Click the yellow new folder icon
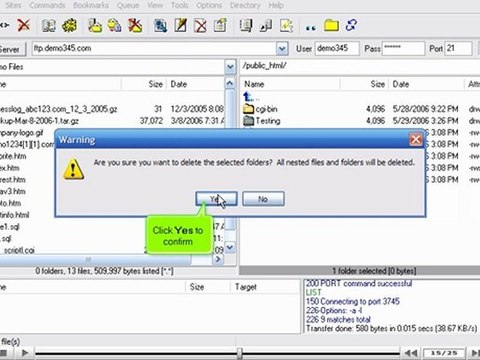 (x=331, y=26)
